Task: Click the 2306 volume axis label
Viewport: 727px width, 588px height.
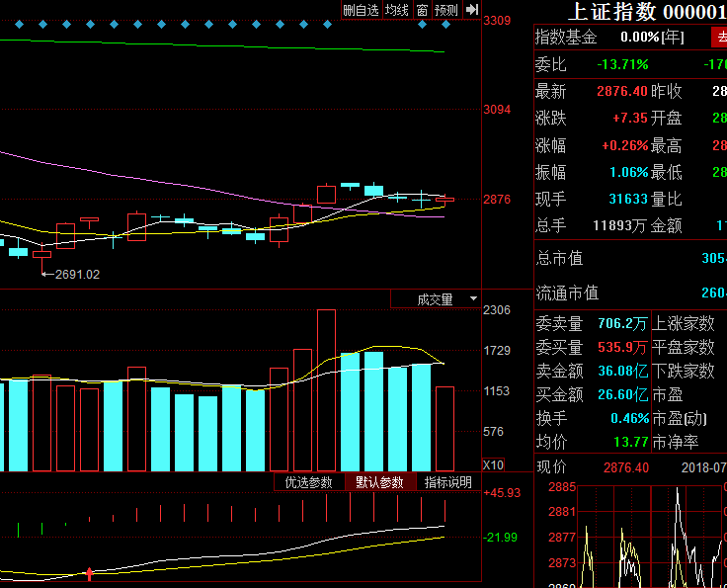Action: [497, 309]
